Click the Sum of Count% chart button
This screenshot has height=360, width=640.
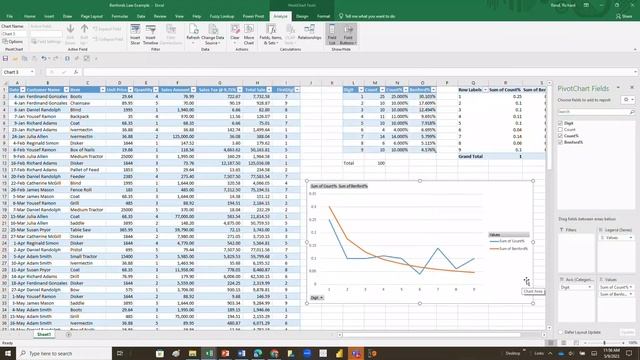click(x=324, y=186)
